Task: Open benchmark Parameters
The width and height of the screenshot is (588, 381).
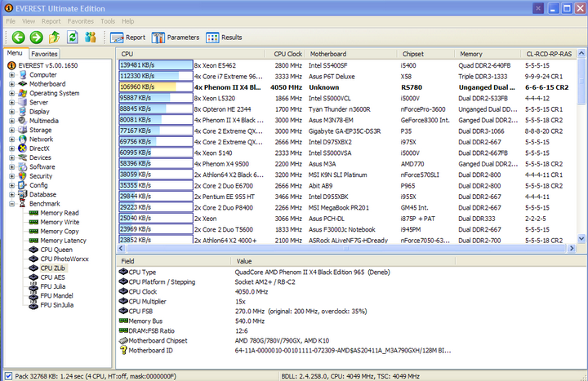Action: 175,38
